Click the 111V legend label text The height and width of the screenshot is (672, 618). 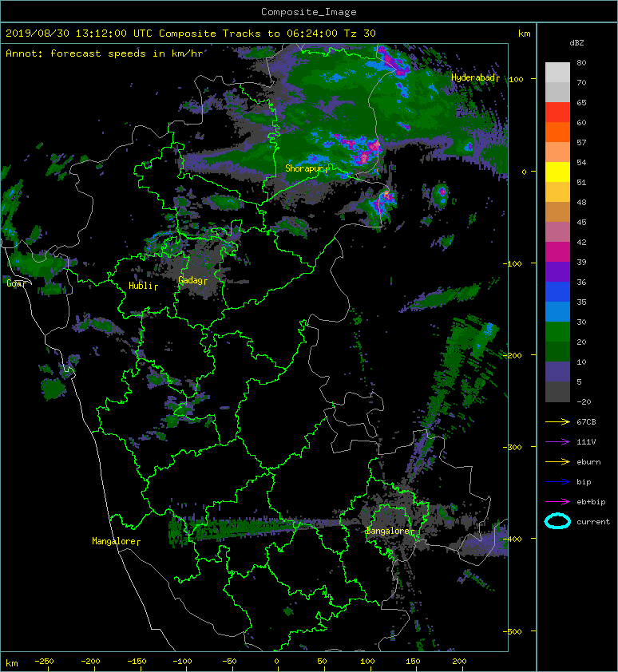586,441
